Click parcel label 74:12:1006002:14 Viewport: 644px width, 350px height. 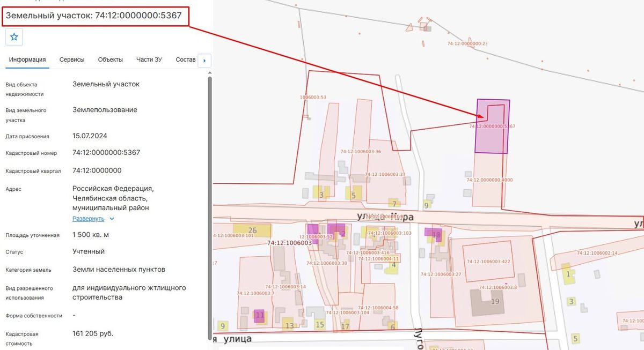point(597,252)
